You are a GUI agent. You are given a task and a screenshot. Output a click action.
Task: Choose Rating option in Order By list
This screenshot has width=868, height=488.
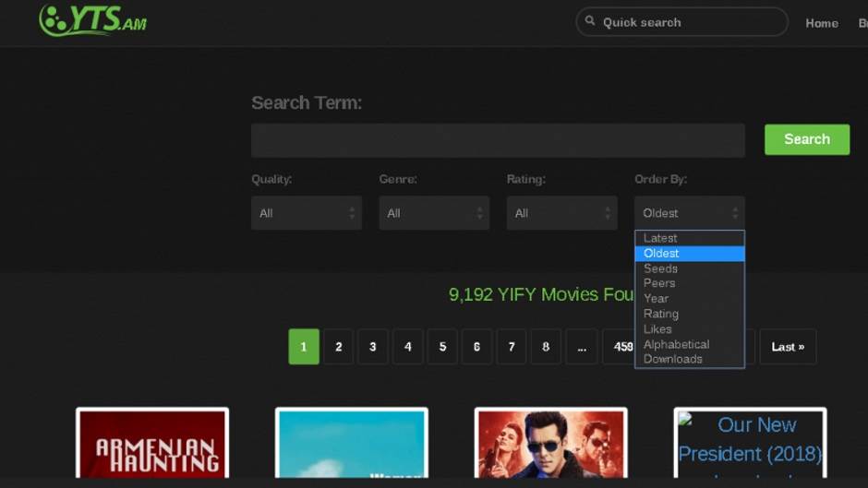coord(689,314)
